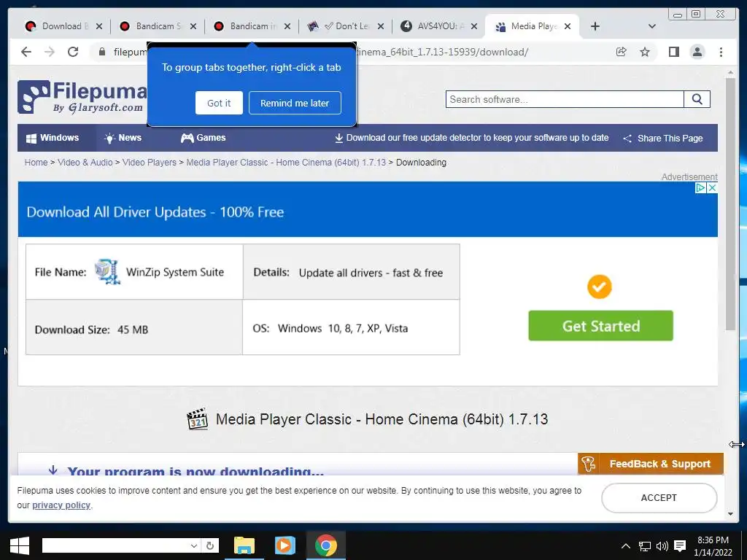Click the browser Forward arrow

pyautogui.click(x=50, y=52)
